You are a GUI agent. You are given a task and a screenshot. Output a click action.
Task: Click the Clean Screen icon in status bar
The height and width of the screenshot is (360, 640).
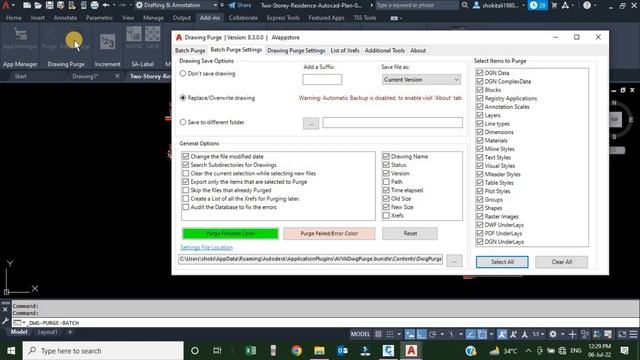(622, 334)
